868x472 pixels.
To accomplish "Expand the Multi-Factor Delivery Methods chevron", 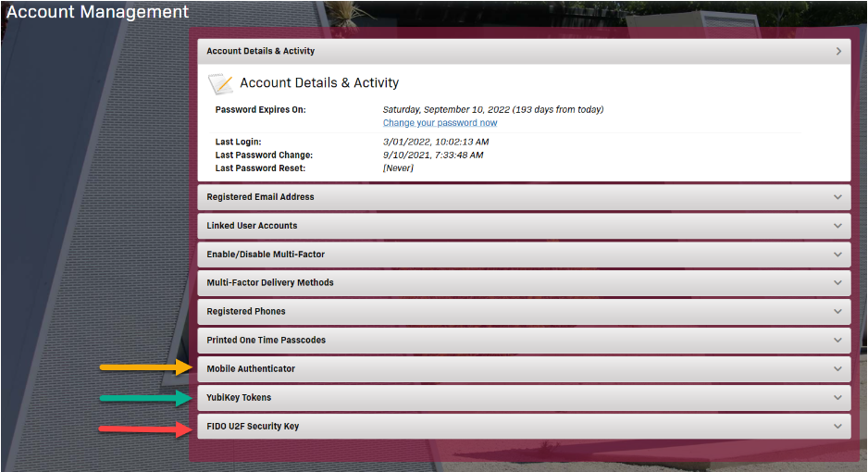I will coord(838,283).
